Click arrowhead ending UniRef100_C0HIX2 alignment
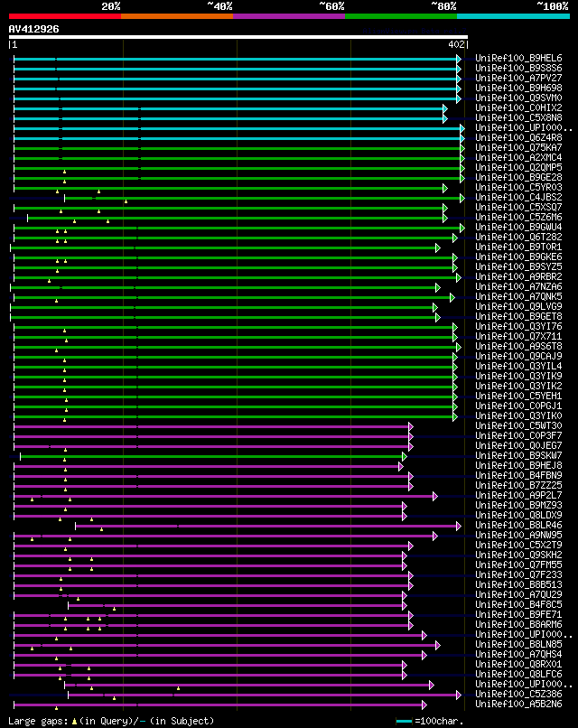Viewport: 578px width, 728px height. 444,108
